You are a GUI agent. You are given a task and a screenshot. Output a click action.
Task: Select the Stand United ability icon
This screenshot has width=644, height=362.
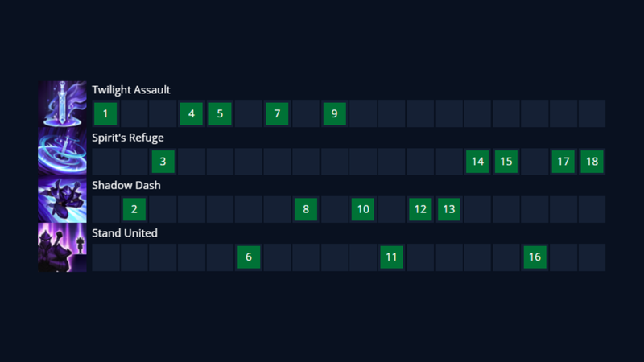pyautogui.click(x=62, y=248)
